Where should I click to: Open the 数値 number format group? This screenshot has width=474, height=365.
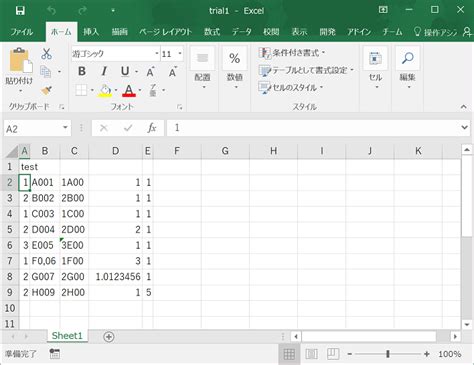click(235, 68)
